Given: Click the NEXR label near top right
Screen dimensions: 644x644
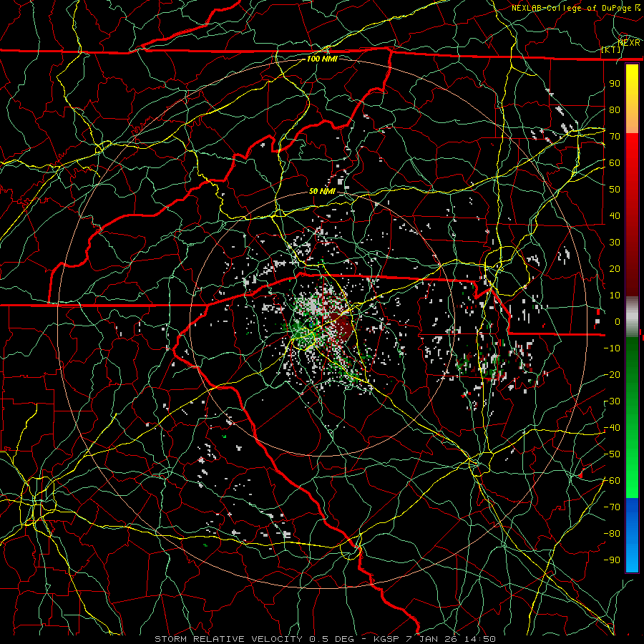Looking at the screenshot, I should click(x=629, y=42).
